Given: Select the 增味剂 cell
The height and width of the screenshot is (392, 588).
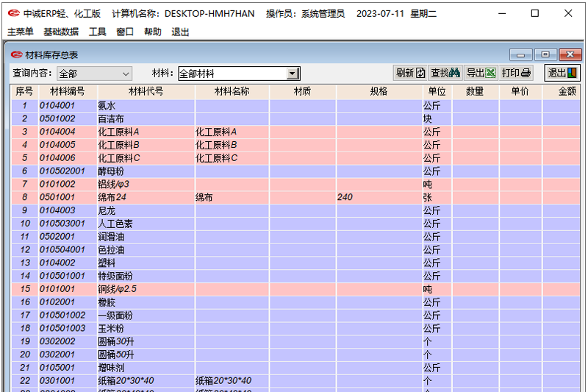Looking at the screenshot, I should 146,368.
